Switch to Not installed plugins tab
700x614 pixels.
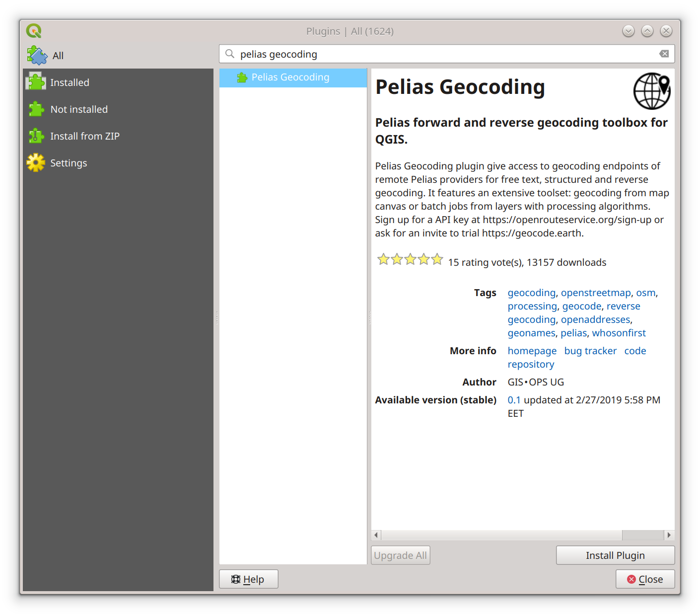point(118,109)
